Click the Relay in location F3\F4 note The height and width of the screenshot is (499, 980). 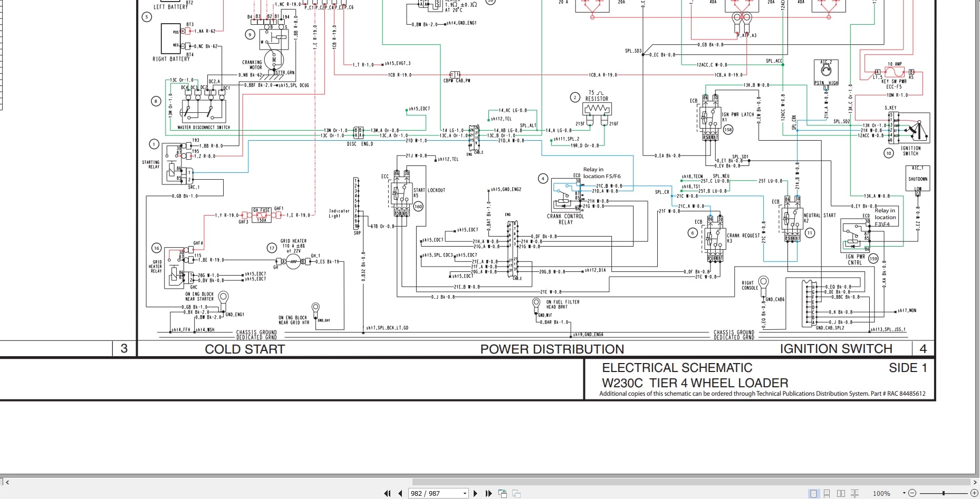885,217
